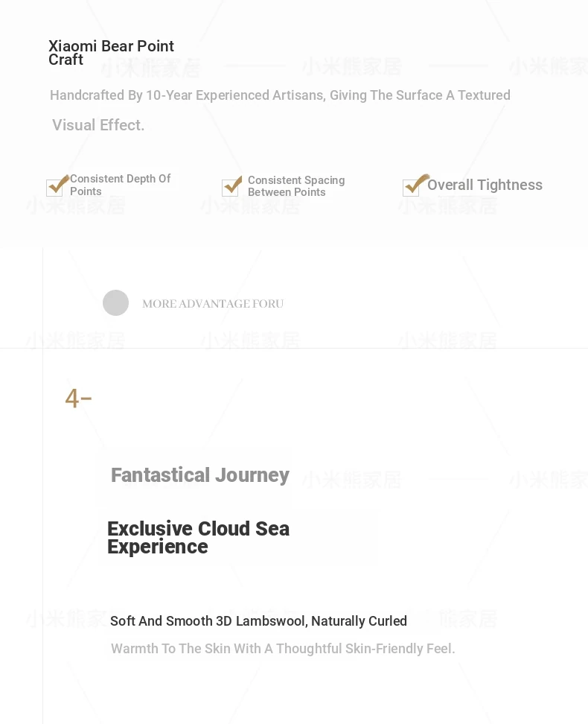588x724 pixels.
Task: Toggle the checkmark next to Overall Tightness
Action: click(413, 186)
